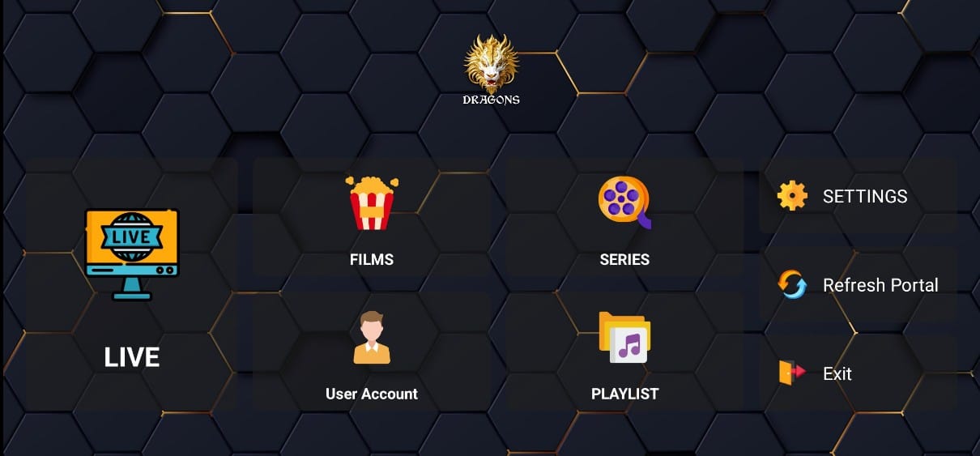Image resolution: width=980 pixels, height=456 pixels.
Task: Select the large LIVE text label
Action: [x=132, y=357]
